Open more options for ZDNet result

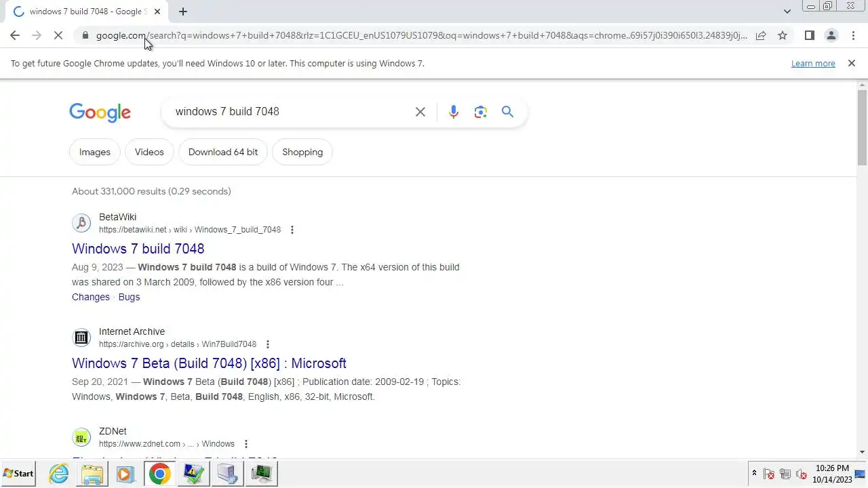pyautogui.click(x=246, y=444)
